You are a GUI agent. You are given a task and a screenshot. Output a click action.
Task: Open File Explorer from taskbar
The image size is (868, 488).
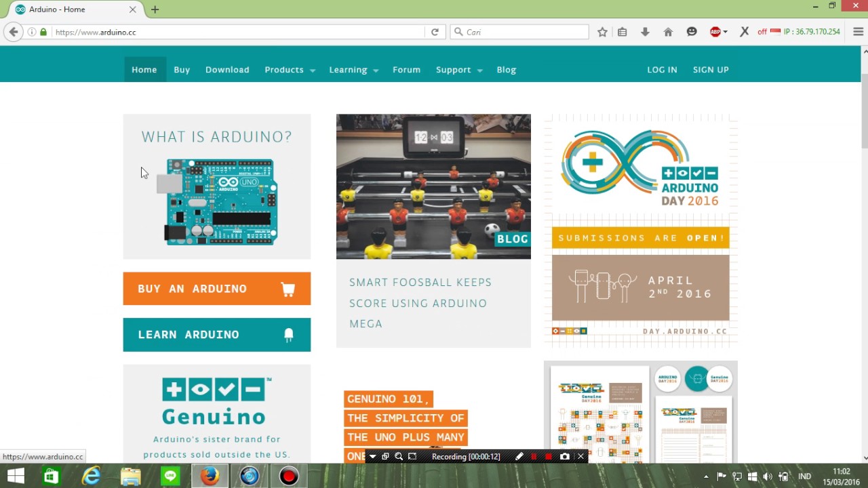(x=130, y=476)
